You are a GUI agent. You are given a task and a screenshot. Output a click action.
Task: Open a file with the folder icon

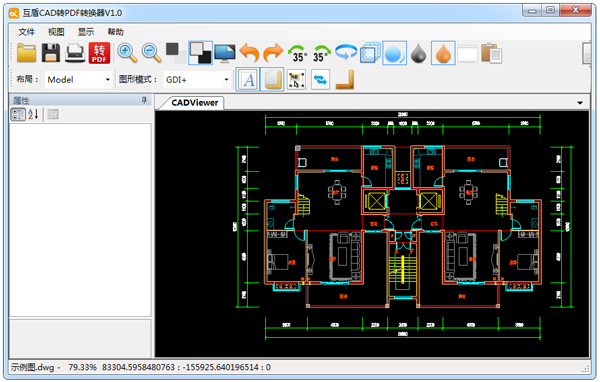coord(26,53)
